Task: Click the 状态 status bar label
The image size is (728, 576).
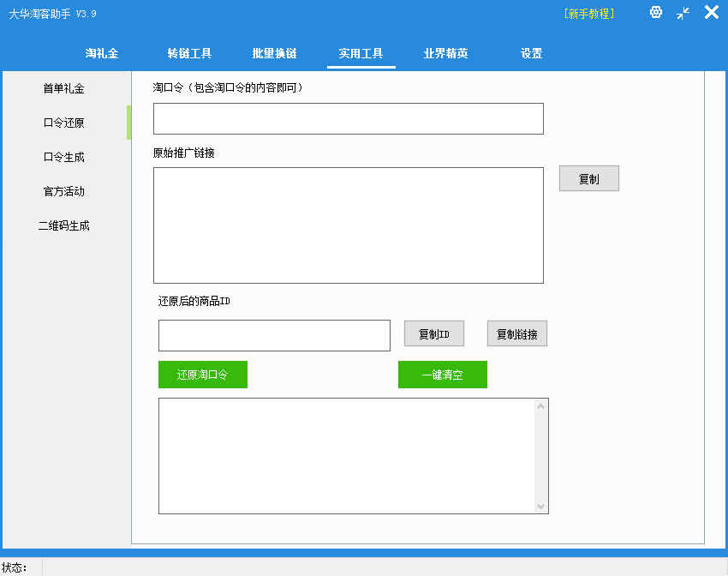Action: 14,567
